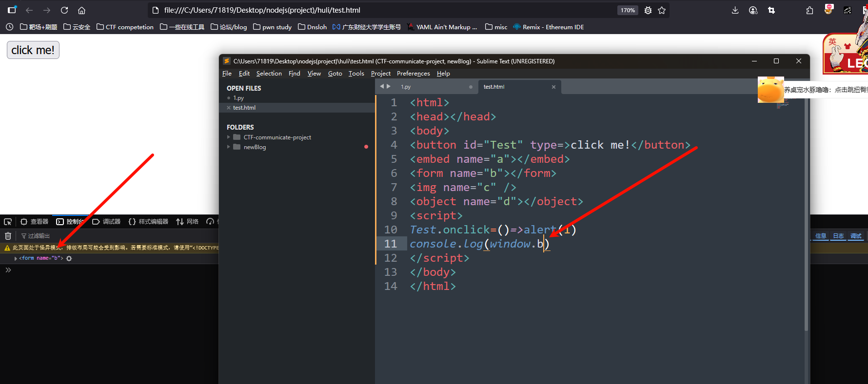Close the test.html tab in Sublime
This screenshot has height=384, width=868.
(553, 87)
